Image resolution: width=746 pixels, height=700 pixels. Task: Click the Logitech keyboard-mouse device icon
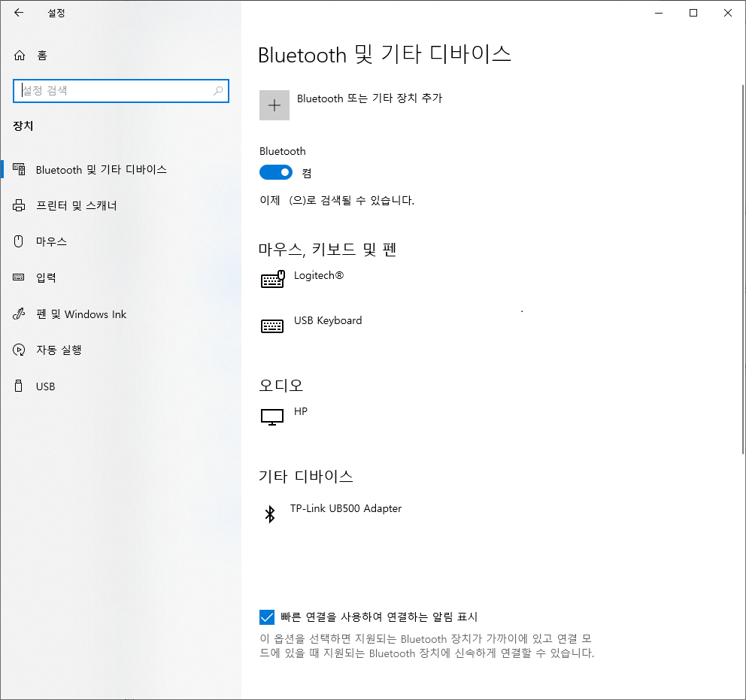273,279
